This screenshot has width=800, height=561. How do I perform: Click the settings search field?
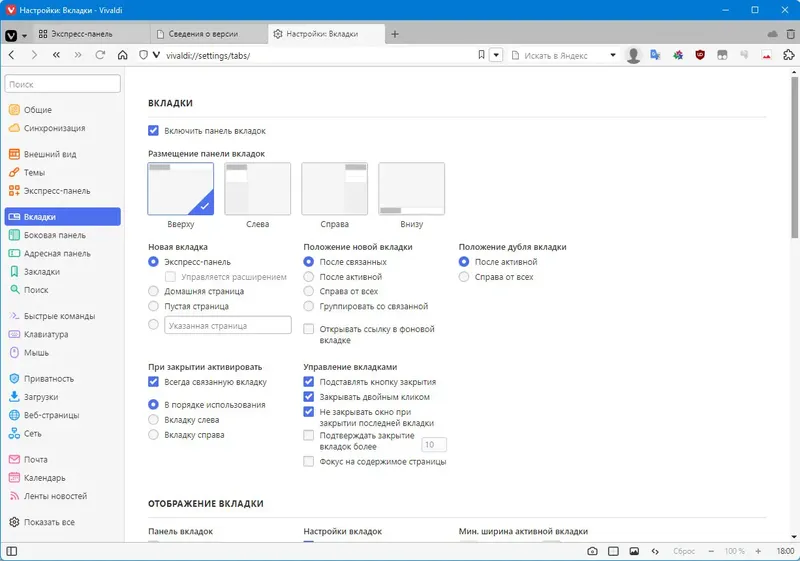coord(62,84)
